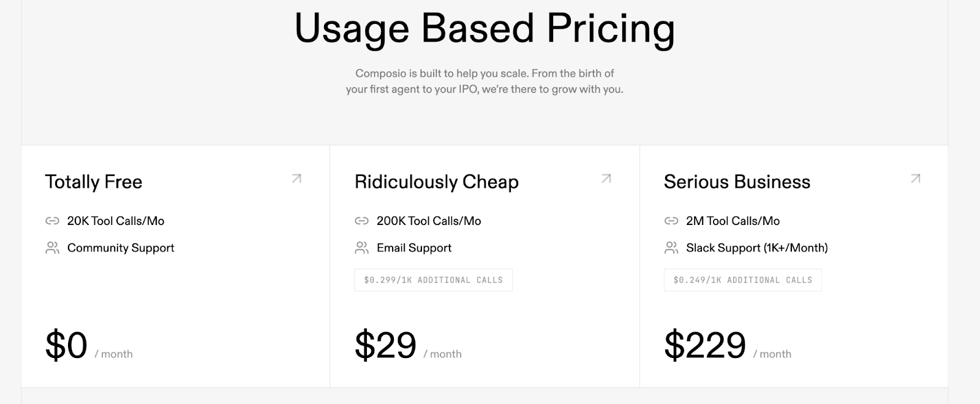Click the $0 per month price
980x404 pixels.
point(67,346)
